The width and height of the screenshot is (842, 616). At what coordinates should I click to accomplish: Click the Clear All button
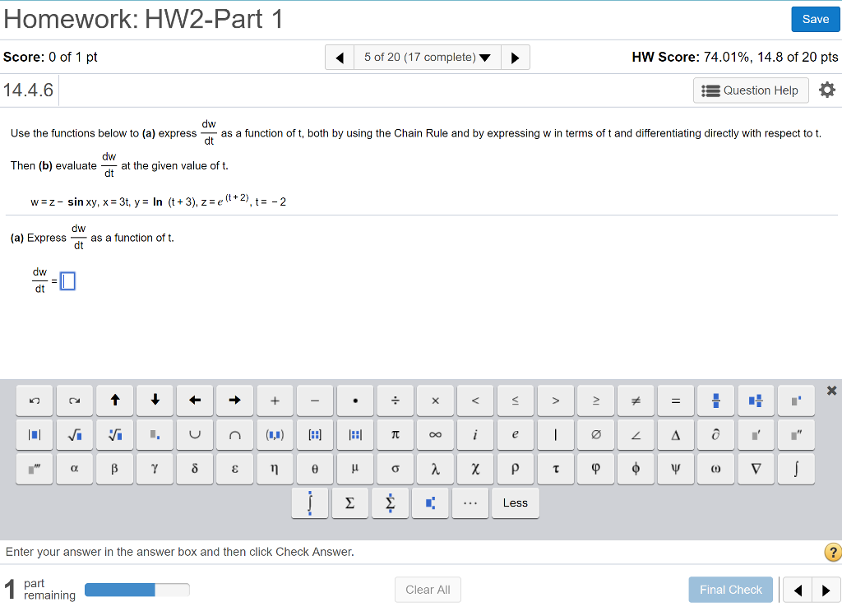(x=428, y=590)
